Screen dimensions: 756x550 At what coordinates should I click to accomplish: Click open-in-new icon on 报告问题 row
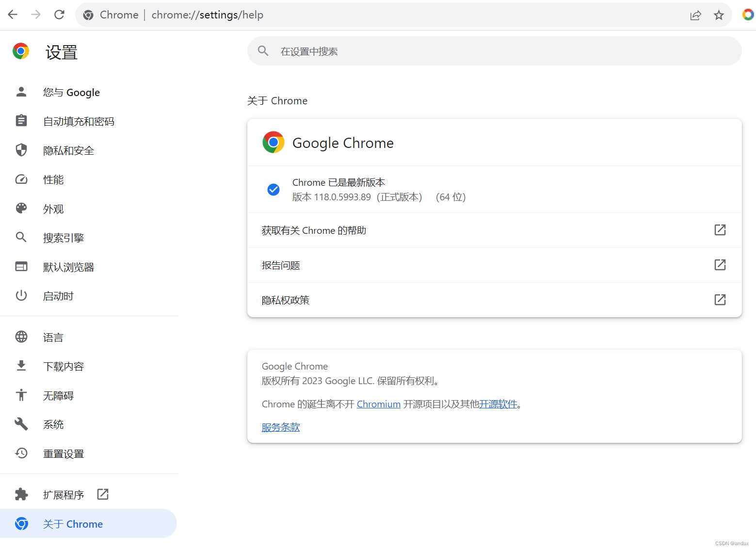(720, 265)
